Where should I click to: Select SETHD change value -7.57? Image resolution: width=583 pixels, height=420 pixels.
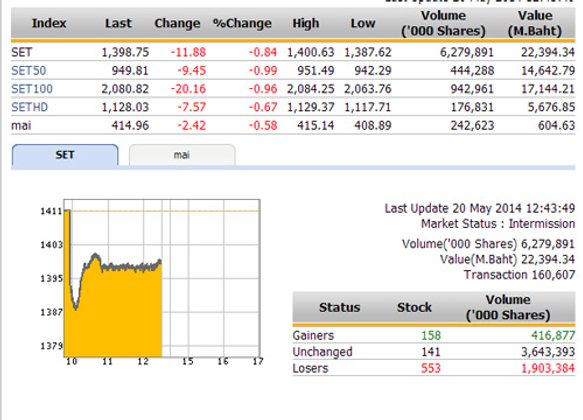[x=191, y=107]
